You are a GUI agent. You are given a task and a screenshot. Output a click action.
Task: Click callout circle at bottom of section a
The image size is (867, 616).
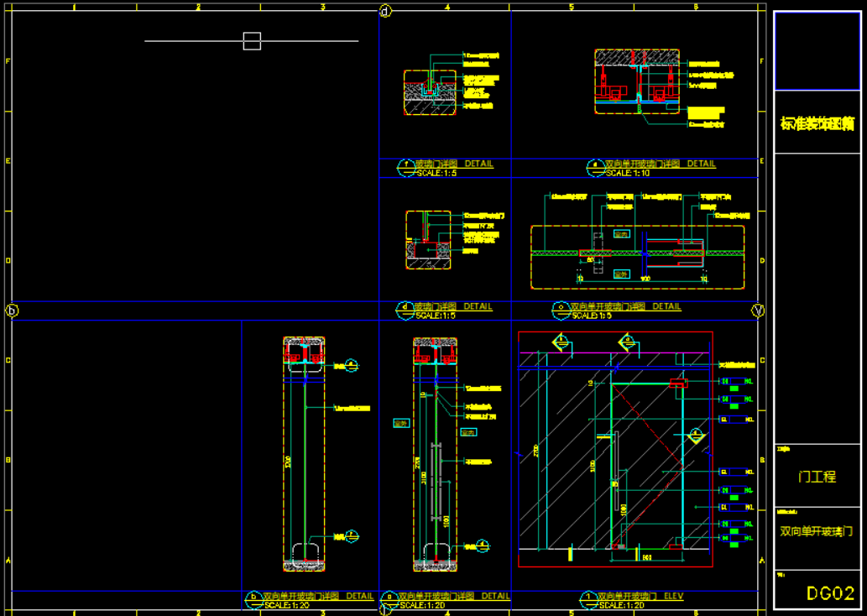(x=483, y=546)
